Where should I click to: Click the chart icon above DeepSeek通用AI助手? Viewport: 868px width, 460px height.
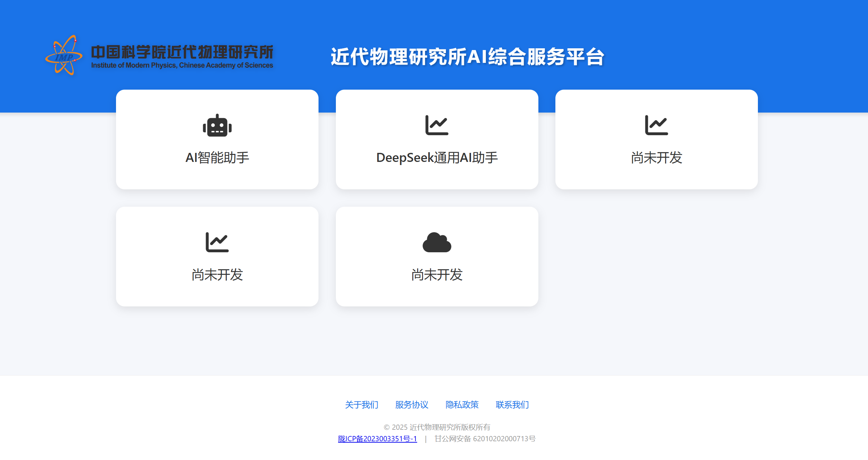point(437,125)
